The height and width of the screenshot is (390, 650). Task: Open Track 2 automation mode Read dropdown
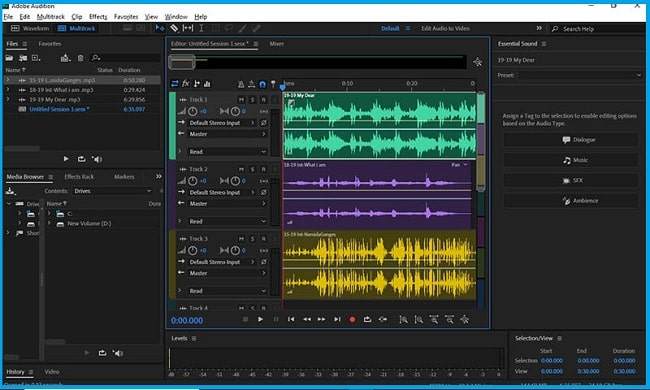(x=227, y=221)
